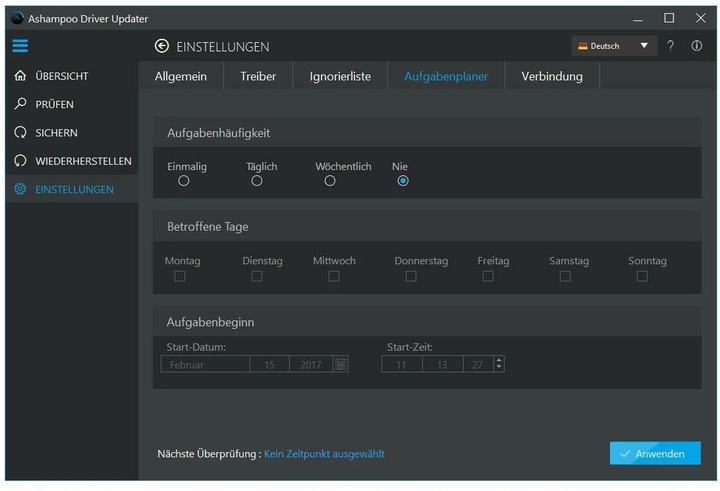
Task: Close the Ashampoo Driver Updater window
Action: (700, 18)
